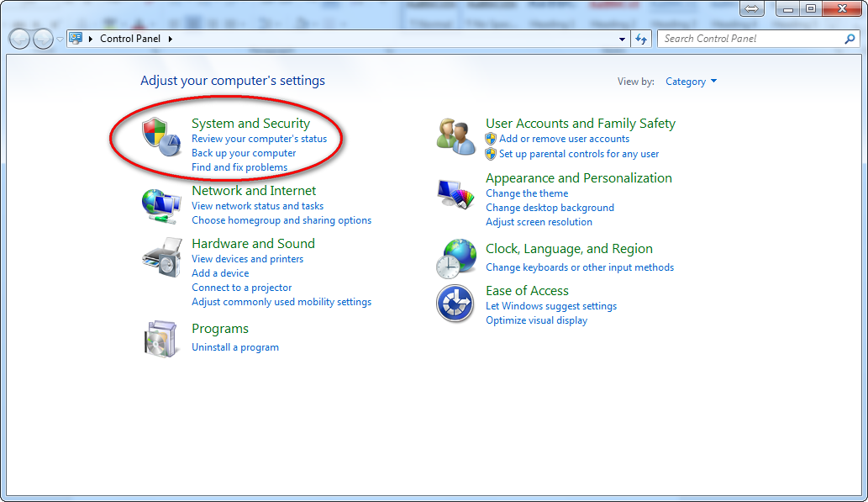Click Add or remove user accounts
868x502 pixels.
pyautogui.click(x=564, y=139)
